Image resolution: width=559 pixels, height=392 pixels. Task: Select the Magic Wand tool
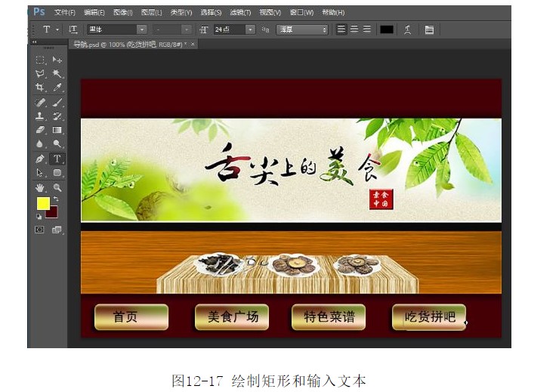tap(57, 73)
